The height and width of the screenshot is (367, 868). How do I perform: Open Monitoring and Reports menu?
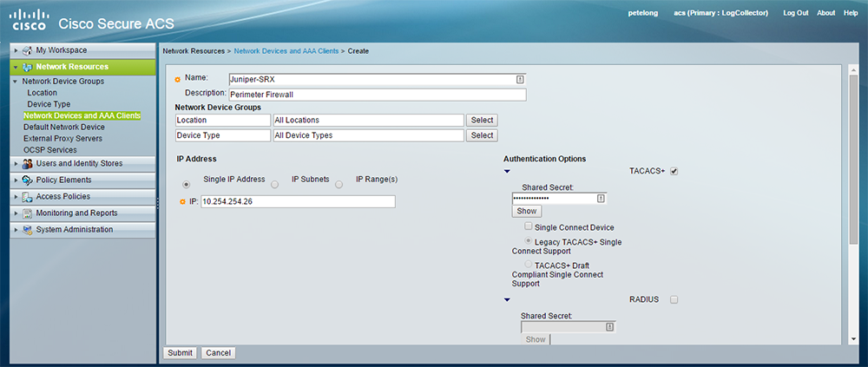(x=83, y=213)
